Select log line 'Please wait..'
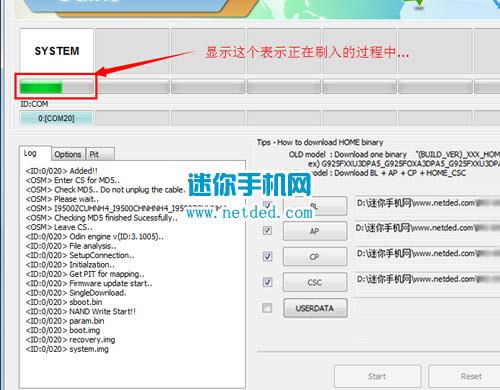 tap(62, 199)
